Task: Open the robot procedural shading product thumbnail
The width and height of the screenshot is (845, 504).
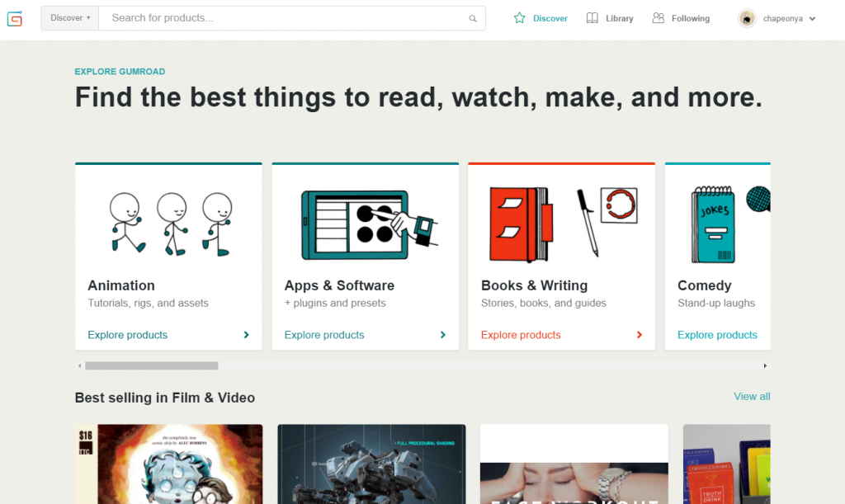Action: [371, 464]
